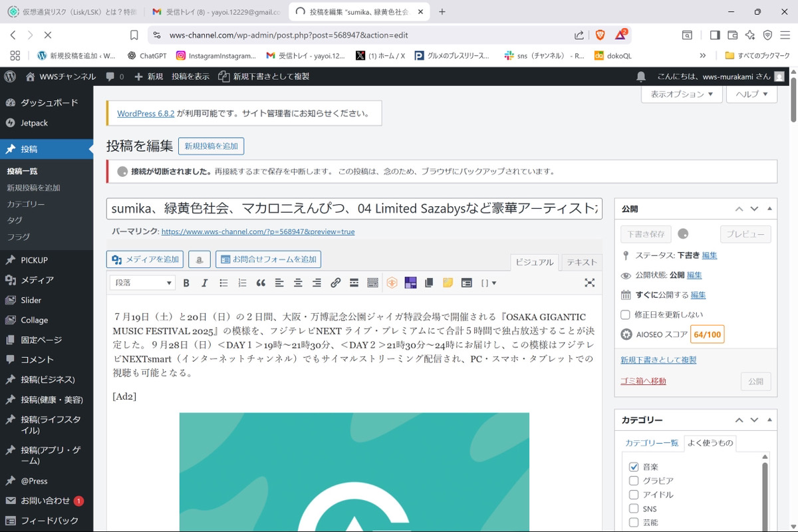Click the form insert toolbar icon

pyautogui.click(x=466, y=283)
